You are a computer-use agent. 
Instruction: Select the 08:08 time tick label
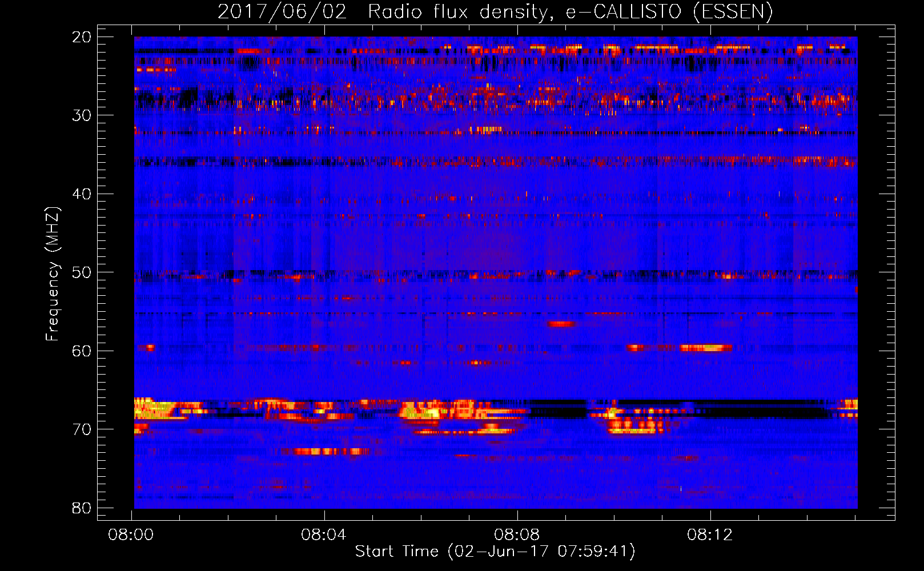(517, 535)
